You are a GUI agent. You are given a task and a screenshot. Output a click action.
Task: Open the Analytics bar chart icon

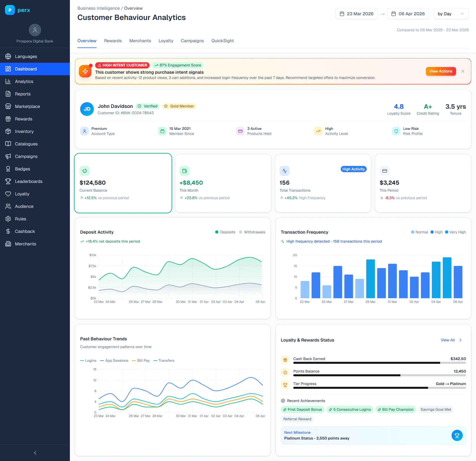click(8, 81)
